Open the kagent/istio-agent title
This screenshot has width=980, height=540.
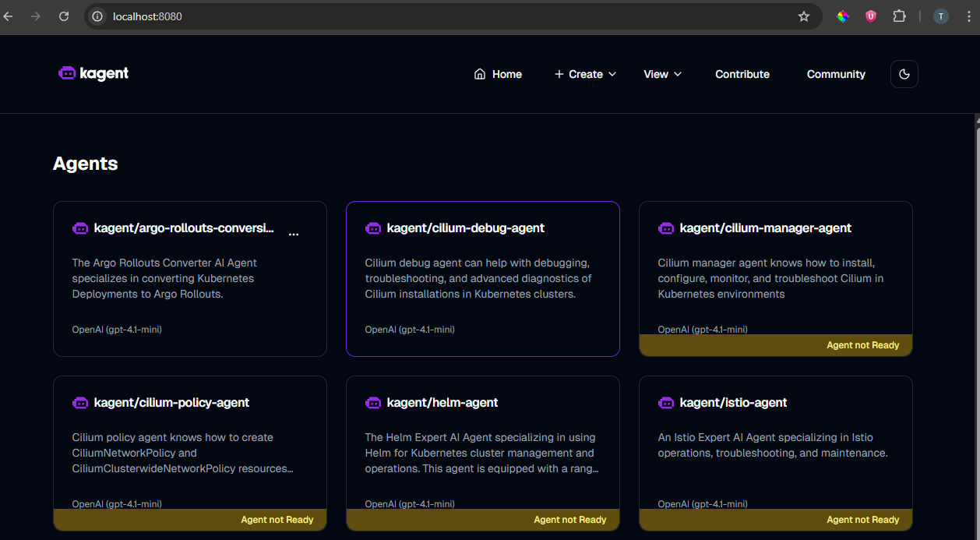coord(733,403)
